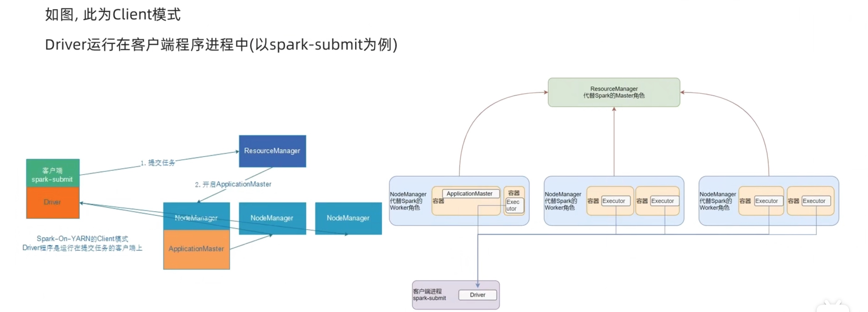This screenshot has height=312, width=868.
Task: Click the white ApplicationMaster box in container
Action: click(x=470, y=194)
